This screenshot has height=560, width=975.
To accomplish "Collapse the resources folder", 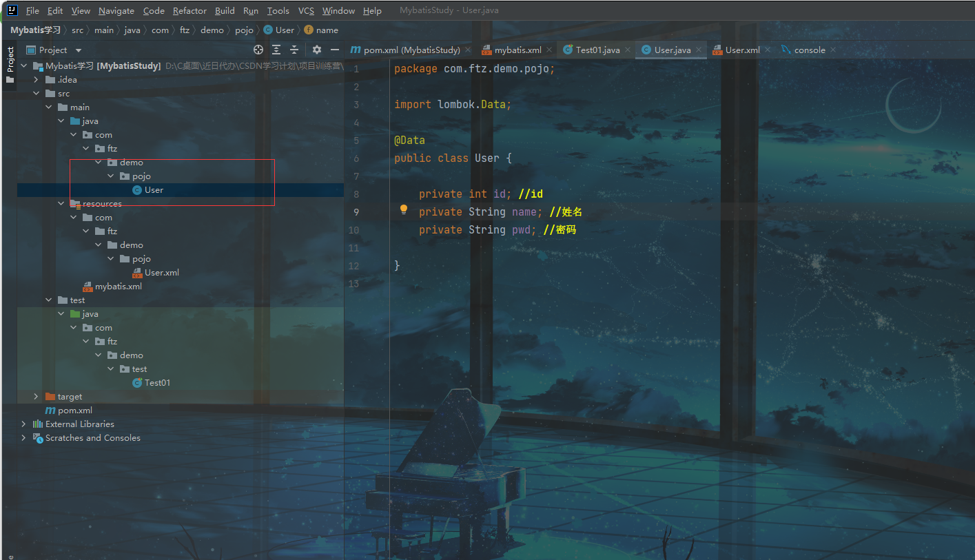I will click(61, 203).
